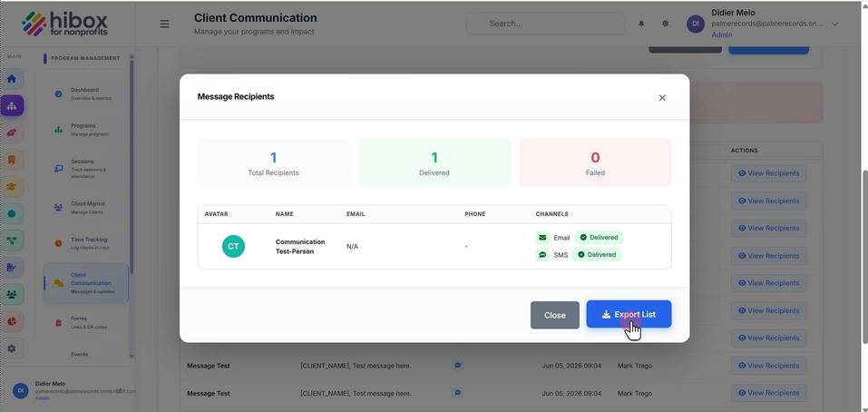Open the Home icon in left rail
Screen dimensions: 868x412
click(12, 79)
